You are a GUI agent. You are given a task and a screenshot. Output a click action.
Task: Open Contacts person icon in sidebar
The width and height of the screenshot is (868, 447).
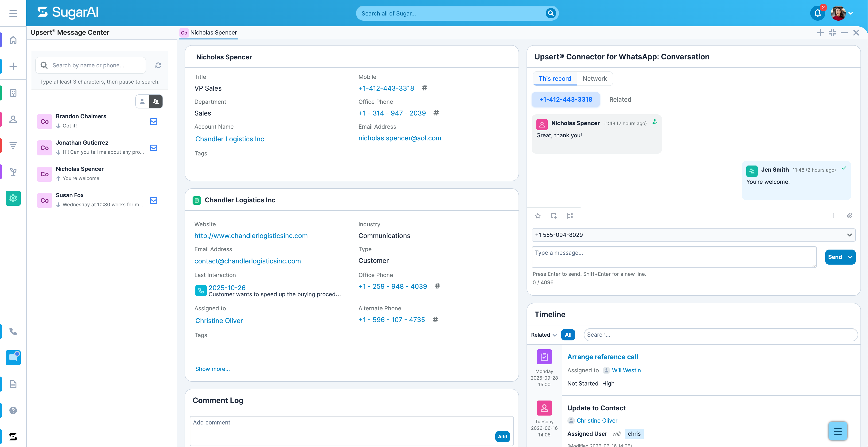(x=13, y=119)
